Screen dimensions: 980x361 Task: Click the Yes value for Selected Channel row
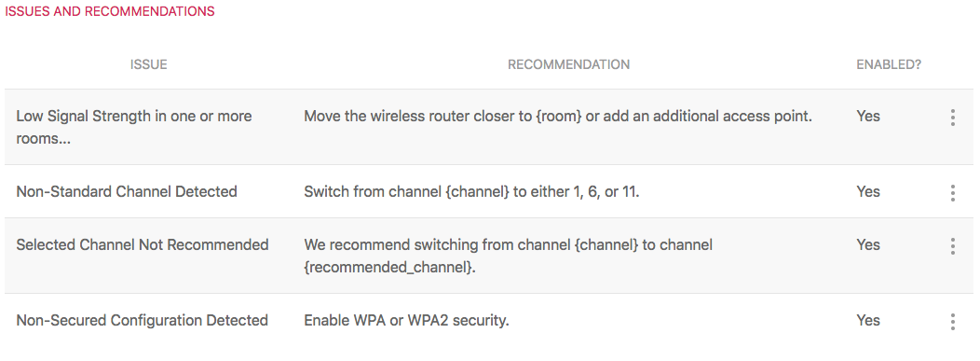tap(868, 244)
